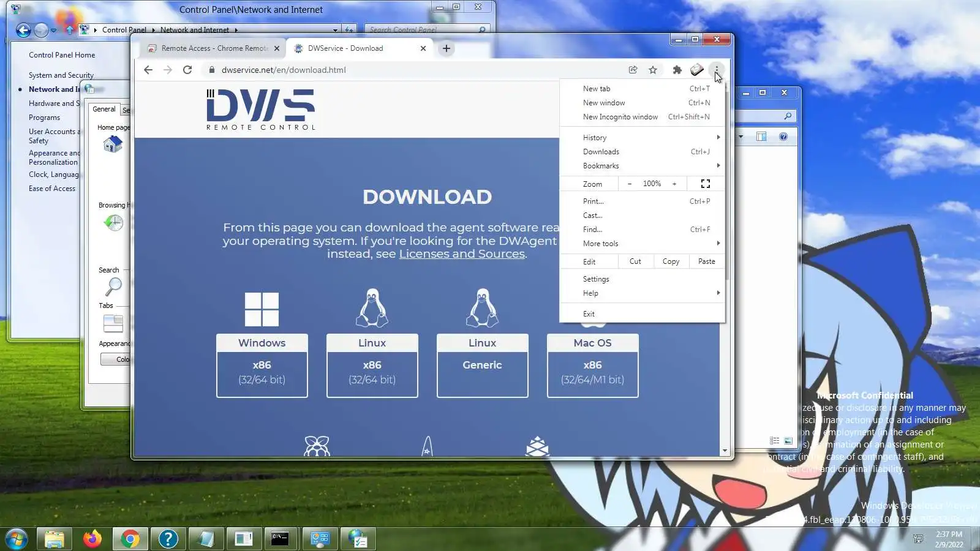Viewport: 980px width, 551px height.
Task: Open the Windows Start menu
Action: 16,539
